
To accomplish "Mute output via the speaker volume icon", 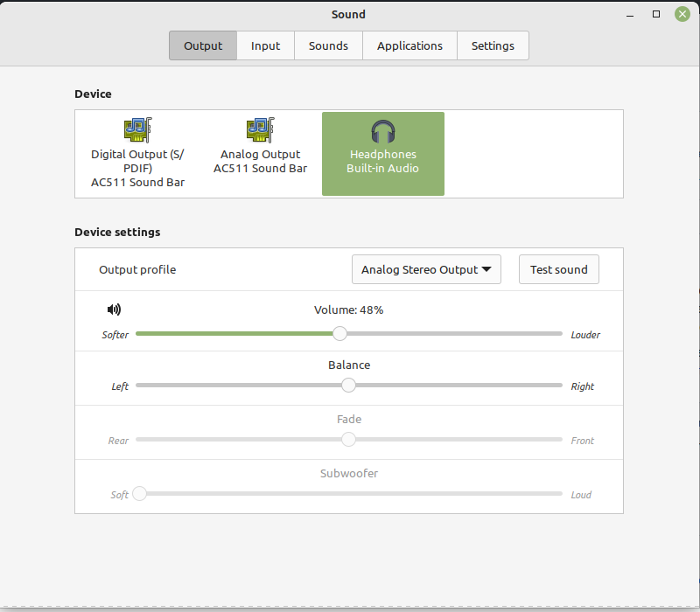I will (114, 309).
